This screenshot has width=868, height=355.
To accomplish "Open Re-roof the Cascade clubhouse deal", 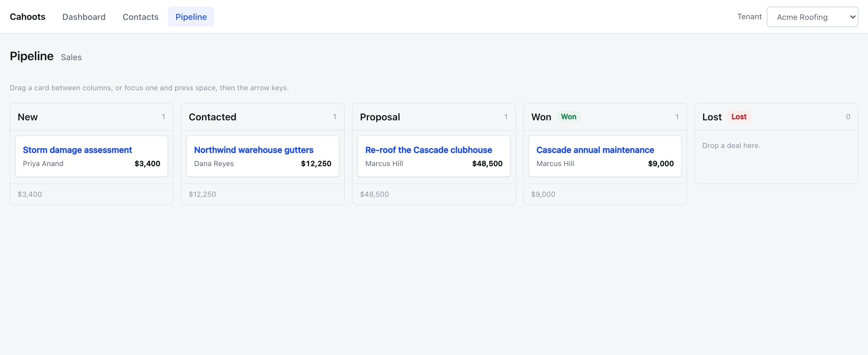I will 428,150.
